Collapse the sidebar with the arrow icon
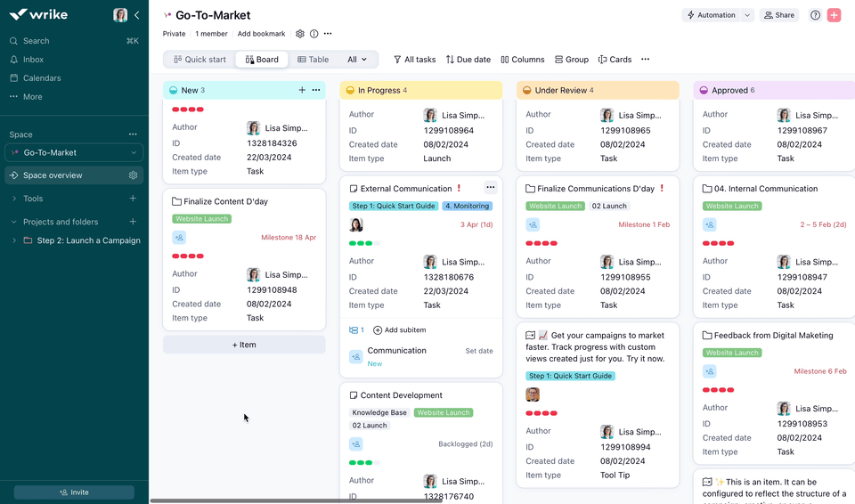This screenshot has width=855, height=504. point(137,15)
